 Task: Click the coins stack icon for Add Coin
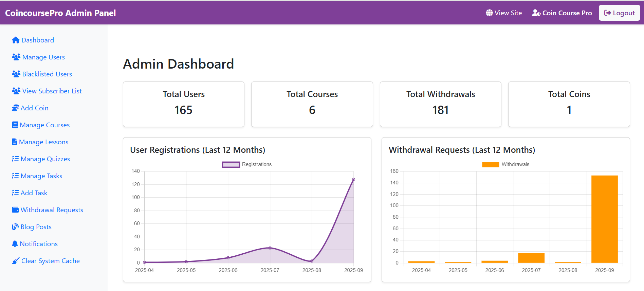(x=15, y=108)
